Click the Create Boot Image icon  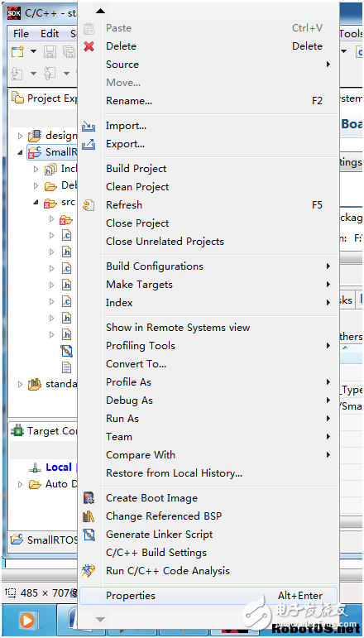(89, 498)
